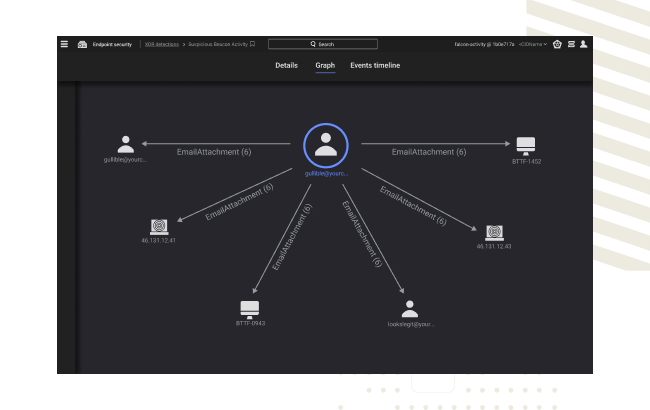Click EmailAttachment (6) label toward lookslegit user
The width and height of the screenshot is (650, 410).
click(x=362, y=234)
